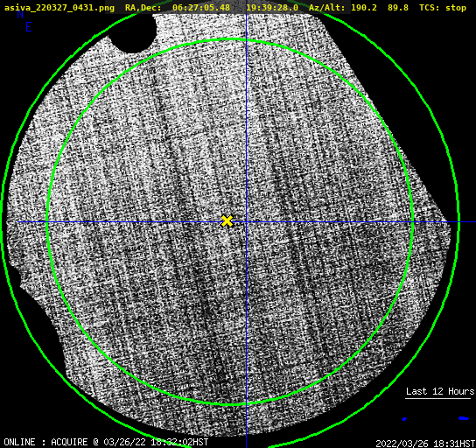
Task: Click the small blue dot near Last 12 Hours
Action: tap(404, 419)
